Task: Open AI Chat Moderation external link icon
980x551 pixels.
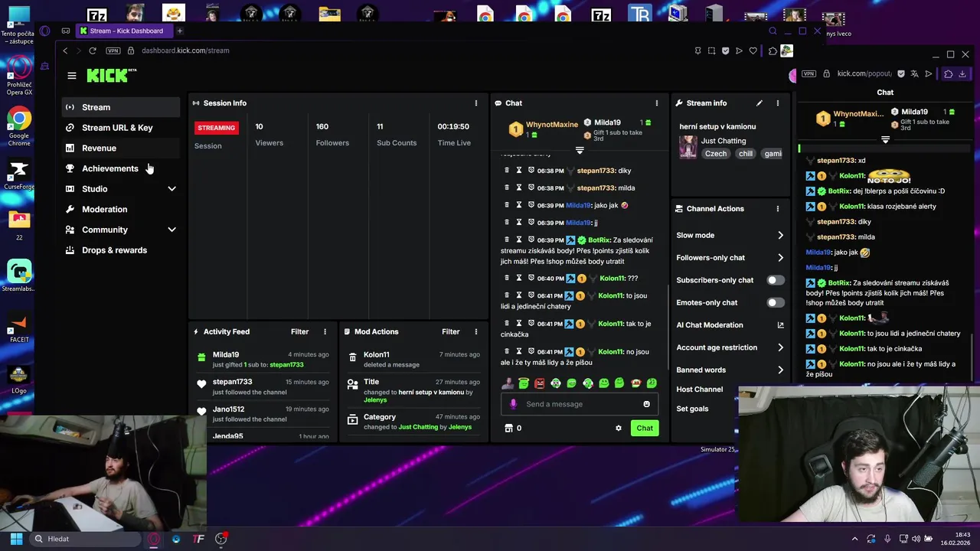Action: [780, 325]
